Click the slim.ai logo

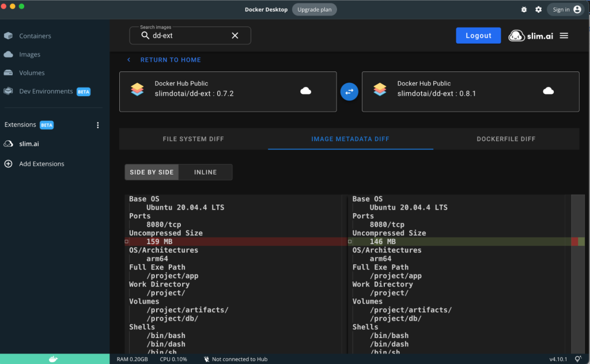pyautogui.click(x=531, y=36)
